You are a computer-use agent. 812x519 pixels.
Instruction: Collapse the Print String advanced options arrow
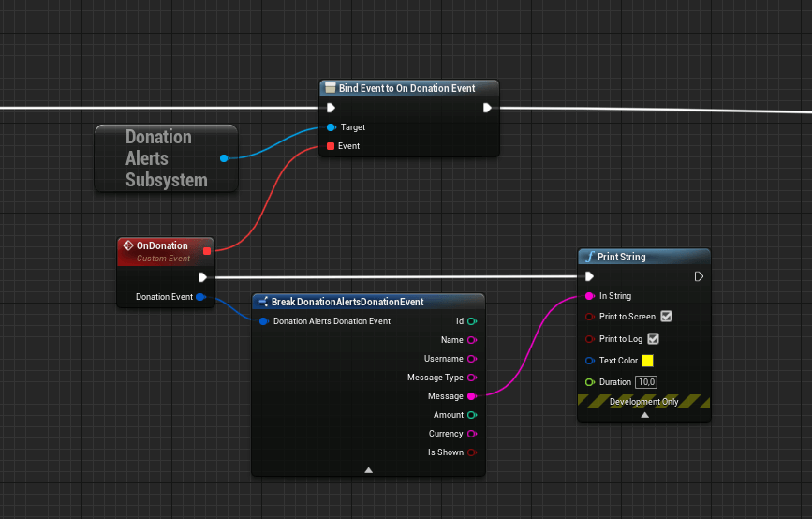tap(644, 415)
